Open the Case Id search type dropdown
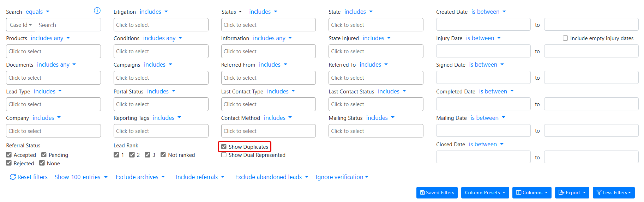 20,25
